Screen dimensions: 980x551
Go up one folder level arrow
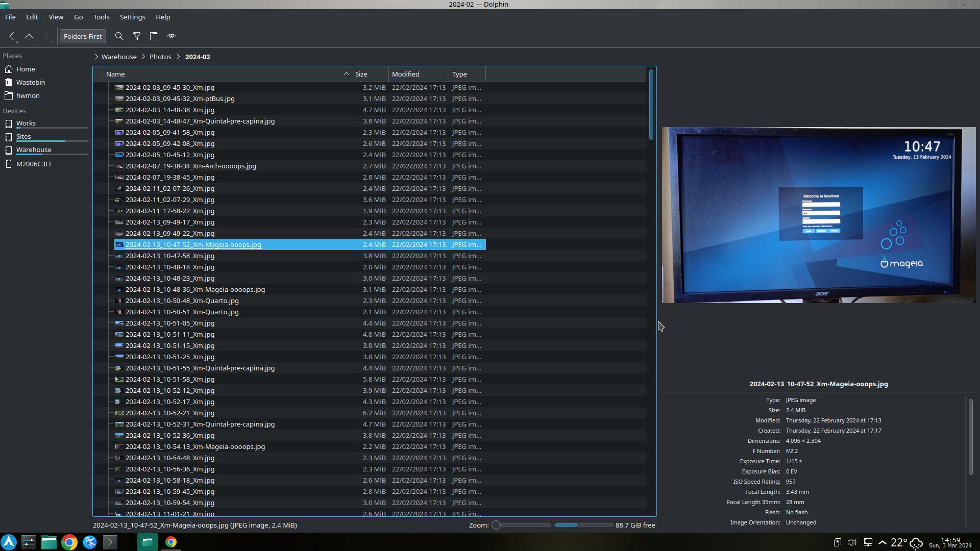[x=29, y=36]
